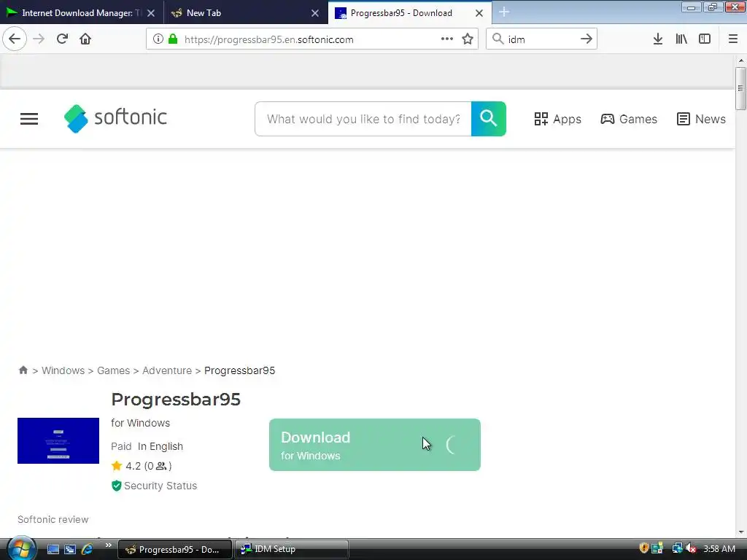Go to Adventure breadcrumb link

point(167,370)
